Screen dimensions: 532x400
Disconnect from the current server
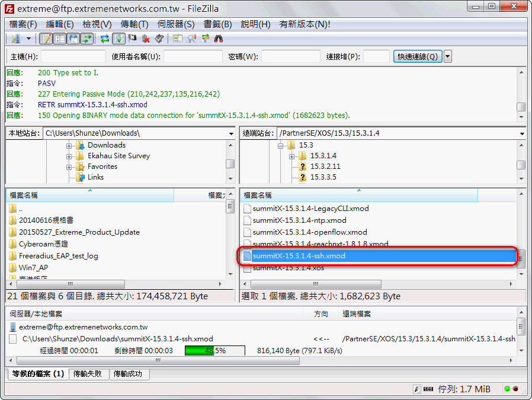(146, 39)
